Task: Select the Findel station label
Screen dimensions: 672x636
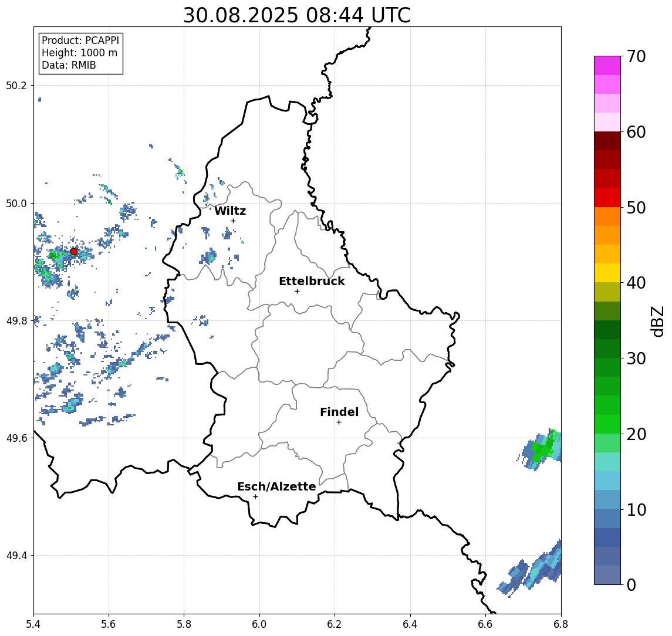Action: tap(339, 412)
